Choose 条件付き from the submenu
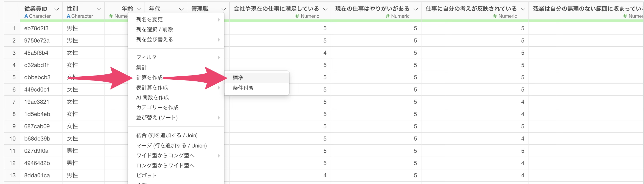This screenshot has height=184, width=644. tap(243, 88)
